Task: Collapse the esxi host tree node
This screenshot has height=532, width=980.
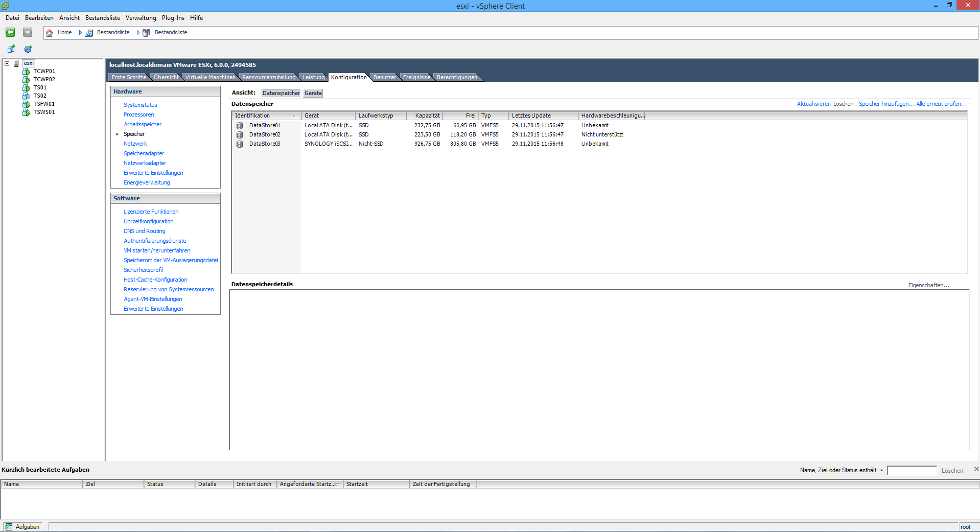Action: click(7, 63)
